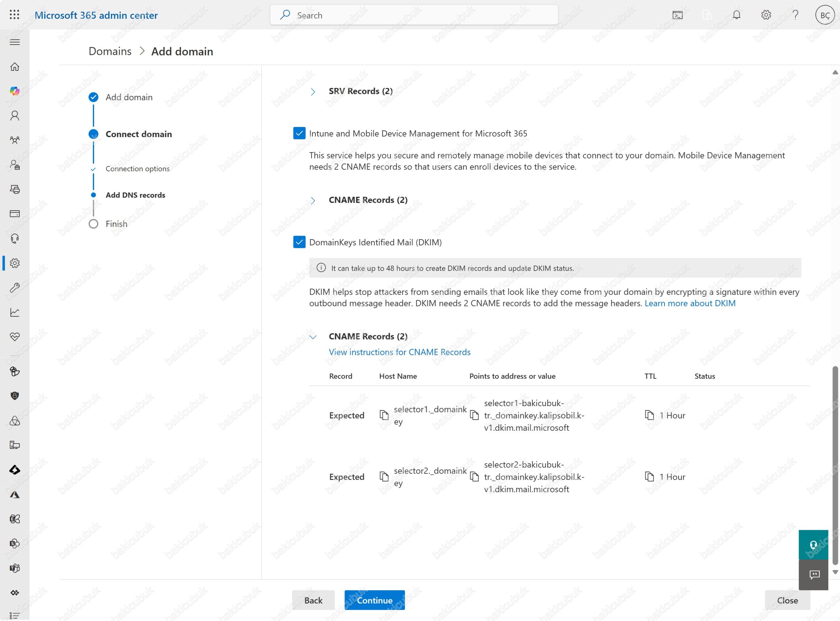Uncheck DomainKeys Identified Mail (DKIM) checkbox
Screen dimensions: 840x621
coord(299,242)
